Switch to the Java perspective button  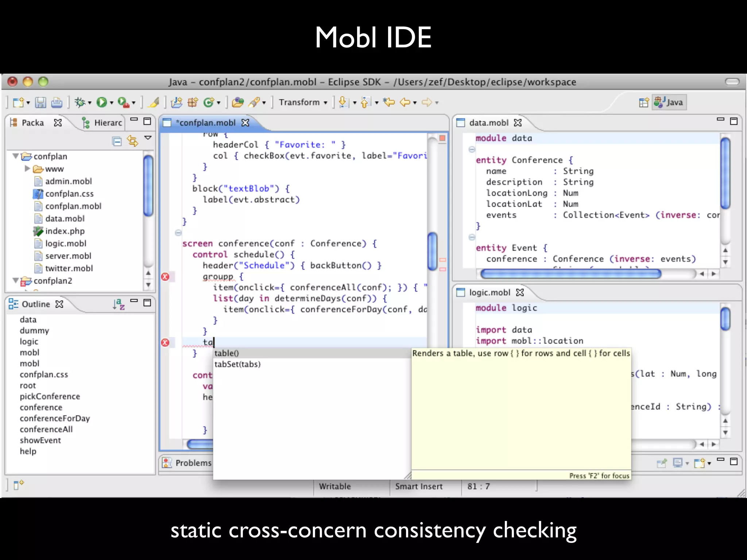click(669, 102)
